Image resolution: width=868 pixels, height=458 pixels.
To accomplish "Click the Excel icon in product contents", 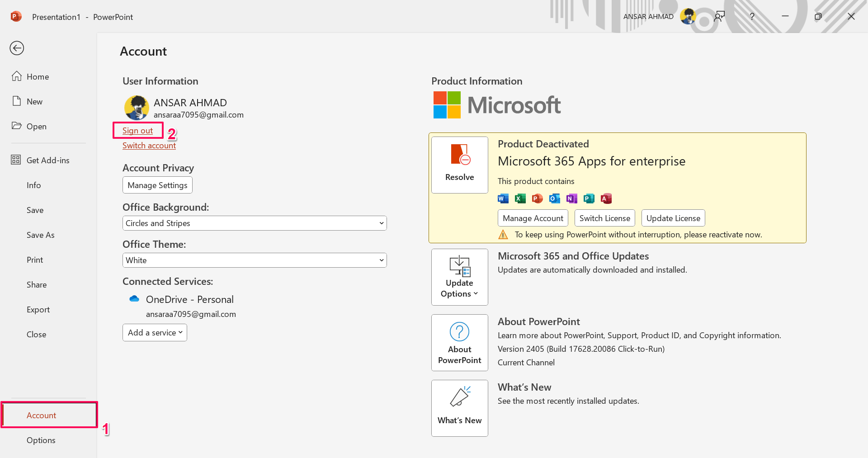I will point(520,198).
